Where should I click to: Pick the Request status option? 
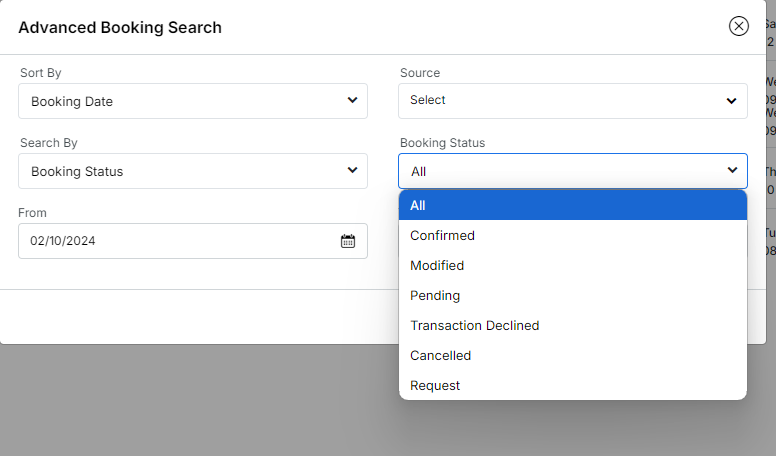click(x=435, y=386)
